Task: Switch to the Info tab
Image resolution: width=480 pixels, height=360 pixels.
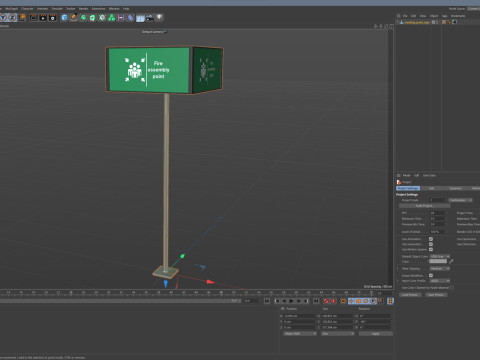Action: 431,188
